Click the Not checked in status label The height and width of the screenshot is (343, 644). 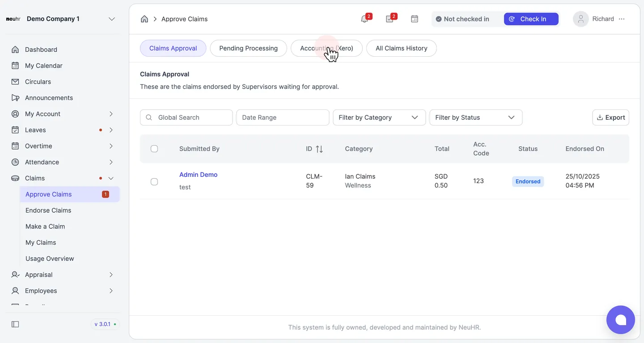click(462, 19)
